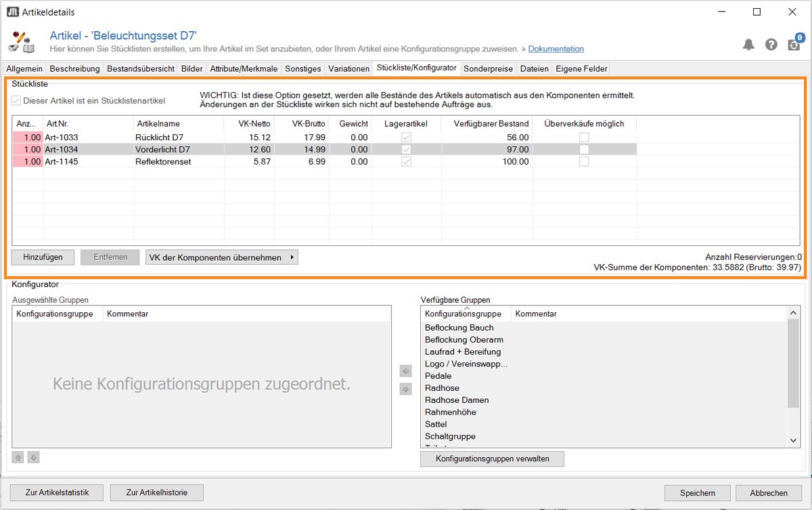Click Konfigurationsgruppen verwalten button
Image resolution: width=812 pixels, height=510 pixels.
[x=492, y=459]
